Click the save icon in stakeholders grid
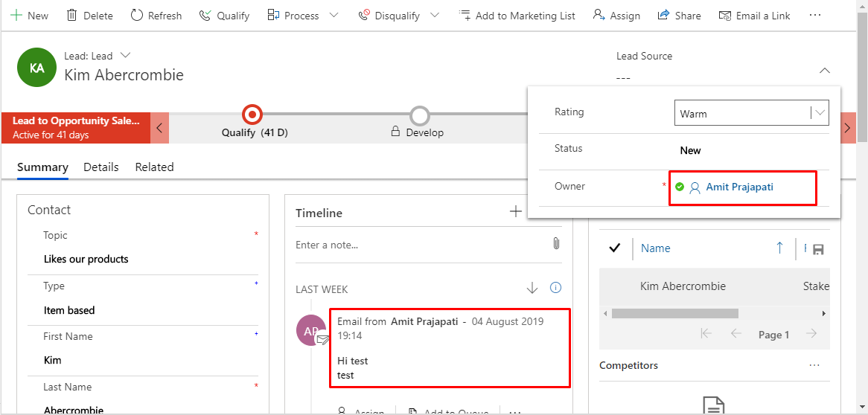This screenshot has height=415, width=868. tap(818, 249)
